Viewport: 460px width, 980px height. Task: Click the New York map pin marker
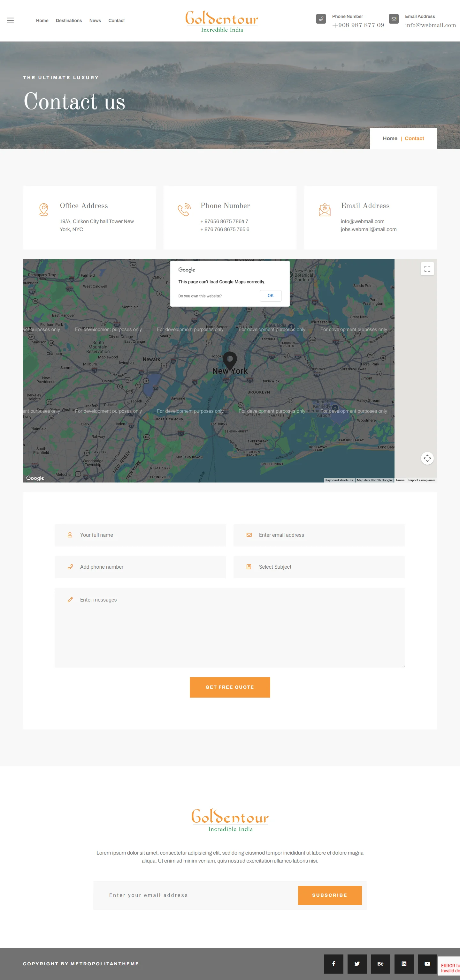click(x=230, y=359)
